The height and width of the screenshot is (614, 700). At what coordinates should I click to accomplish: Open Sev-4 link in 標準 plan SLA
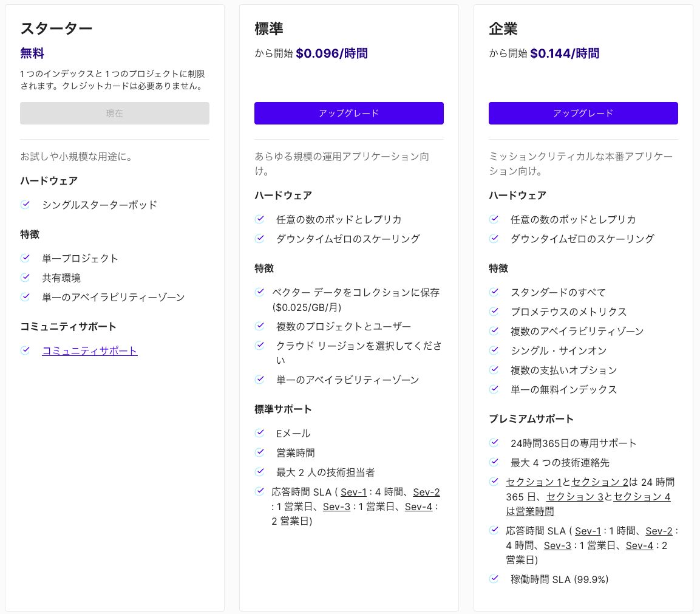click(418, 507)
